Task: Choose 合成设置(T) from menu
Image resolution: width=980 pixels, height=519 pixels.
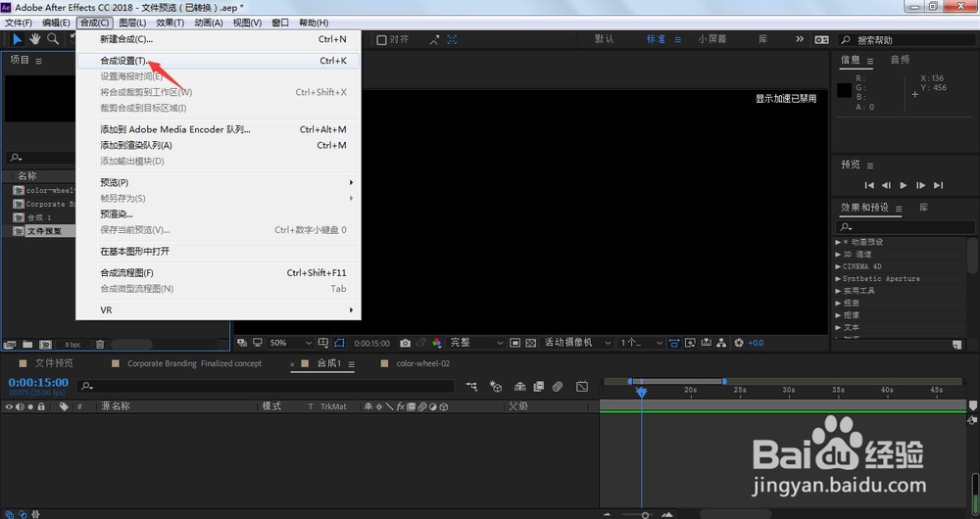Action: click(219, 61)
